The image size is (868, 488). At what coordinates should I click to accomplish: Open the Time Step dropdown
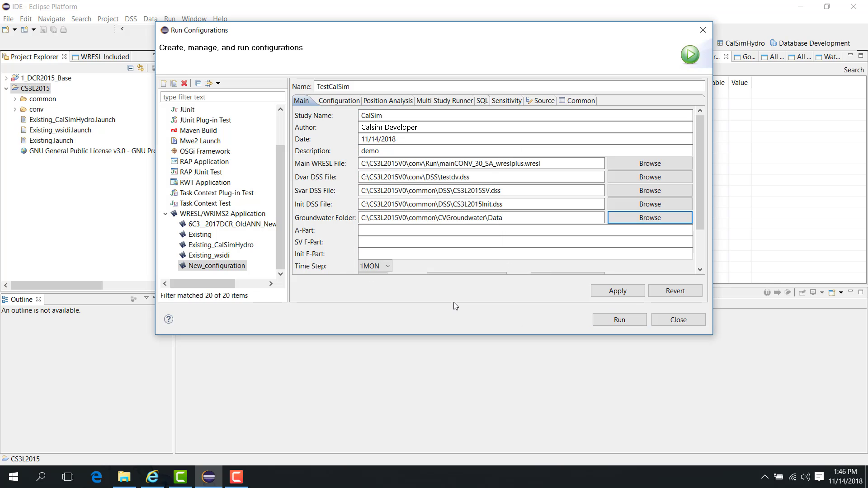375,266
